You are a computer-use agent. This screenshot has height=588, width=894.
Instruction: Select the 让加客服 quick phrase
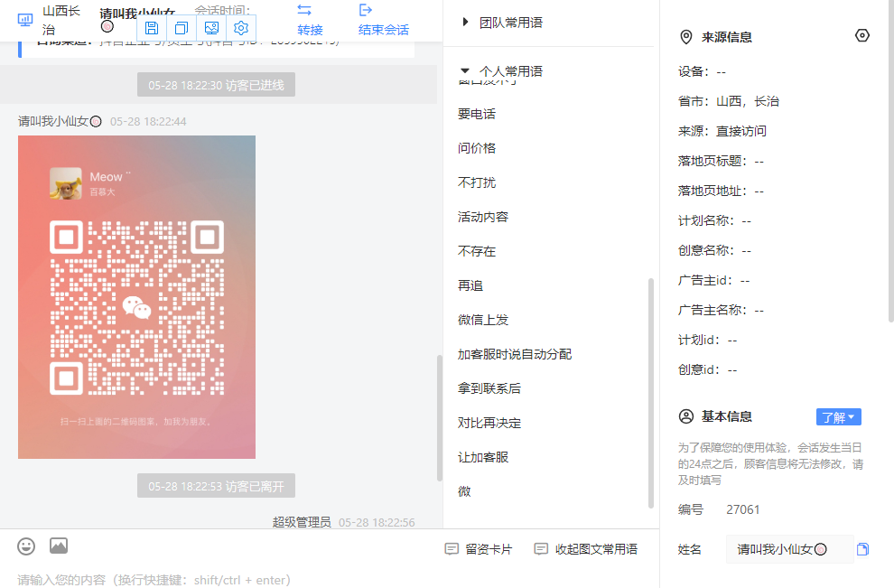click(x=483, y=457)
